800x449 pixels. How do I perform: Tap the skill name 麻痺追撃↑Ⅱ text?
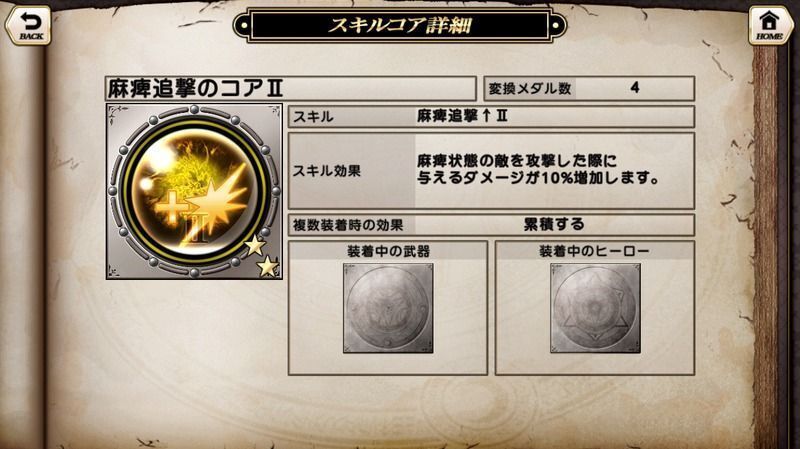(x=462, y=116)
